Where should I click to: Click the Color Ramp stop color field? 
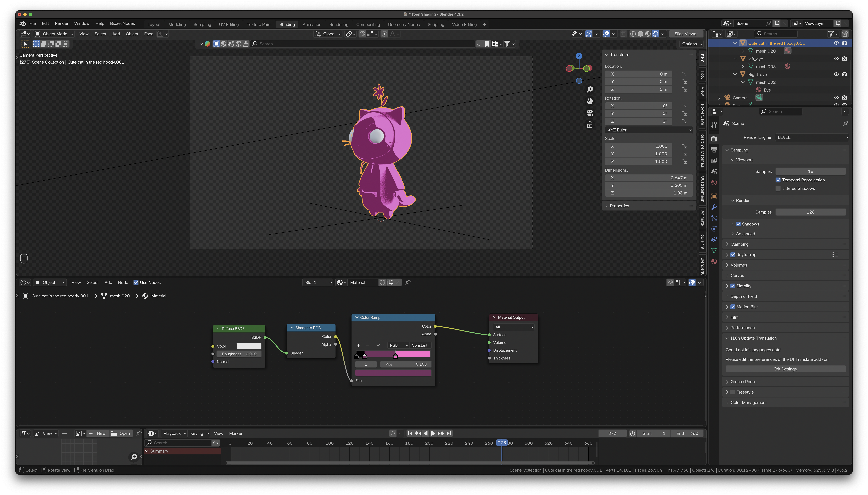click(x=393, y=373)
